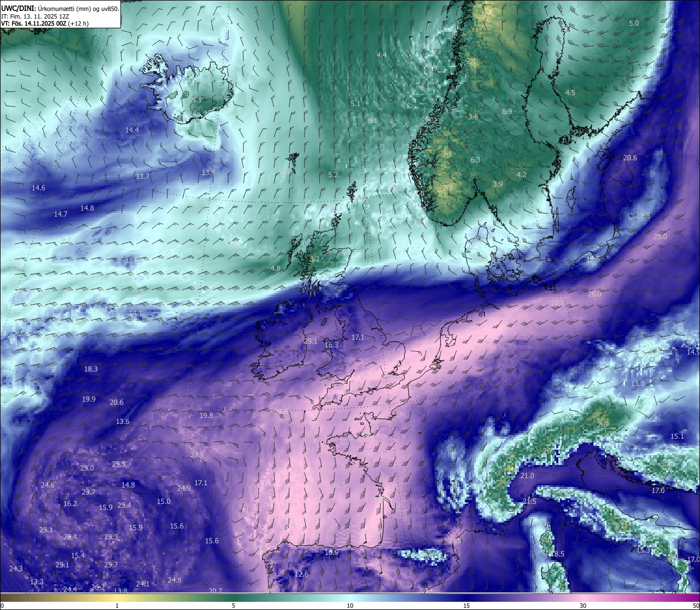Click the 23.7 value on the map
700x610 pixels.
89,492
